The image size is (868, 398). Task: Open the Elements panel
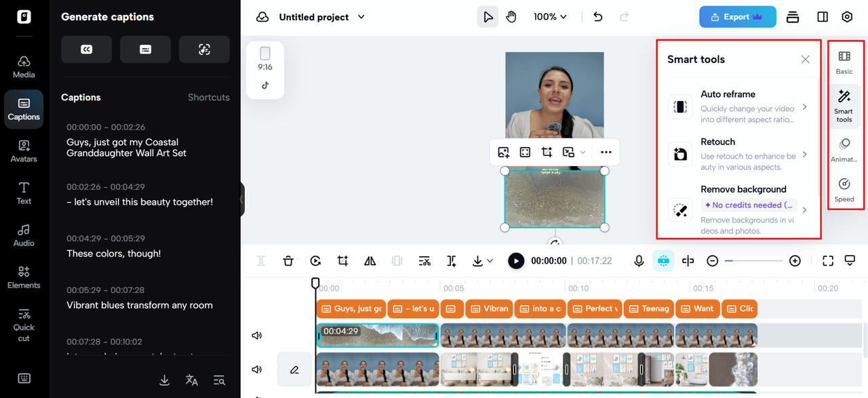[24, 277]
